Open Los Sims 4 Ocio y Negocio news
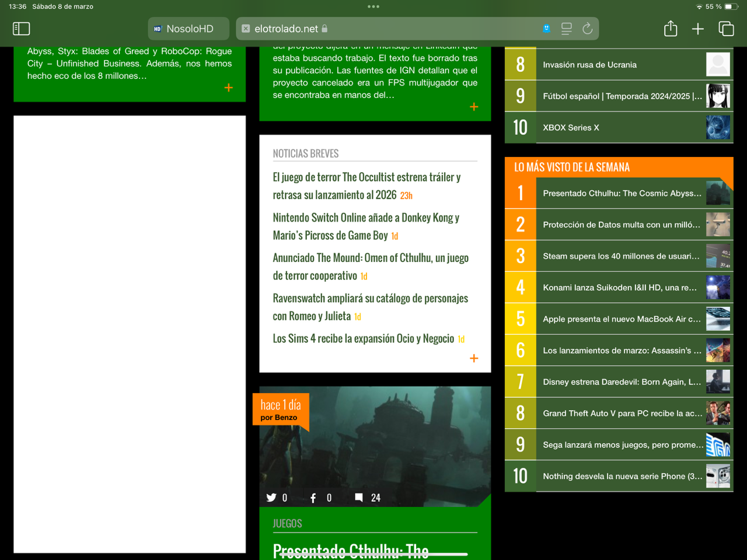747x560 pixels. click(x=364, y=338)
